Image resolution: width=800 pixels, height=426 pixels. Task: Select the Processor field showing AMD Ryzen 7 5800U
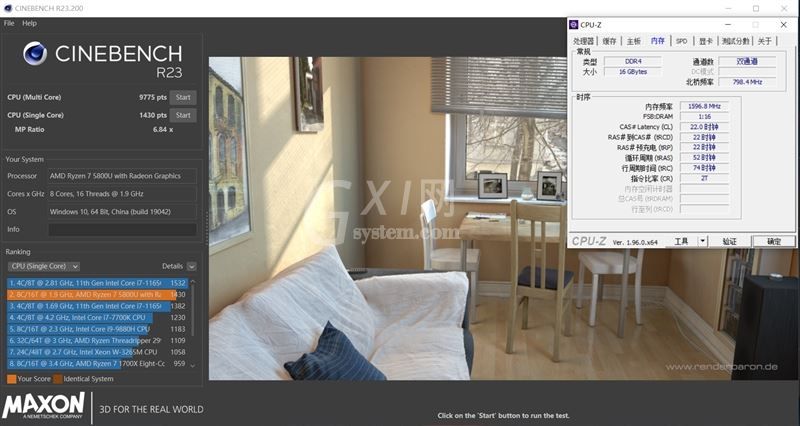point(122,176)
